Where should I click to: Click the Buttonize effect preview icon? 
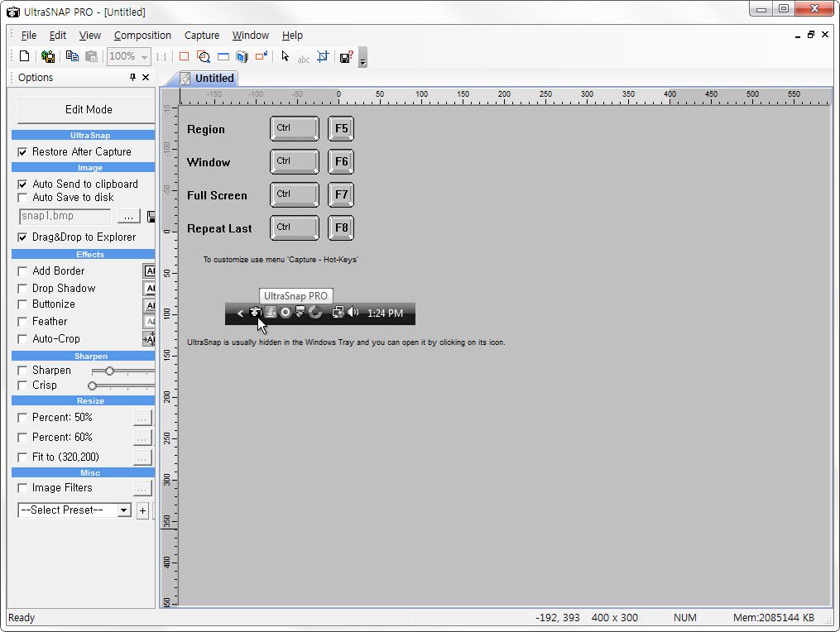(x=150, y=305)
